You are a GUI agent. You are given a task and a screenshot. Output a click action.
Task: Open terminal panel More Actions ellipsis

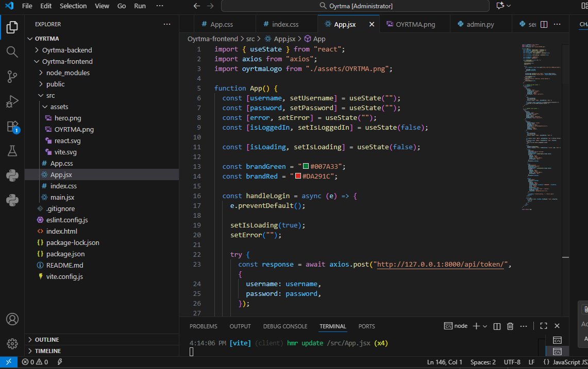(x=524, y=326)
